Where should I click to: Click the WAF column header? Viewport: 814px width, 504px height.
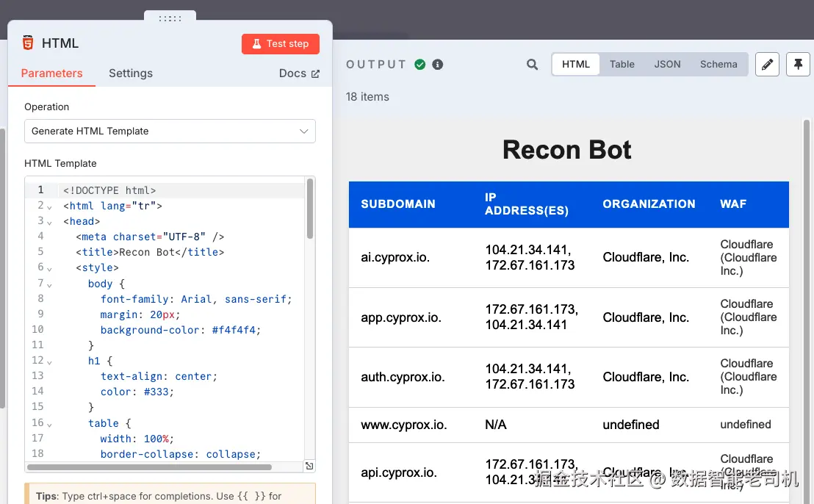[733, 204]
